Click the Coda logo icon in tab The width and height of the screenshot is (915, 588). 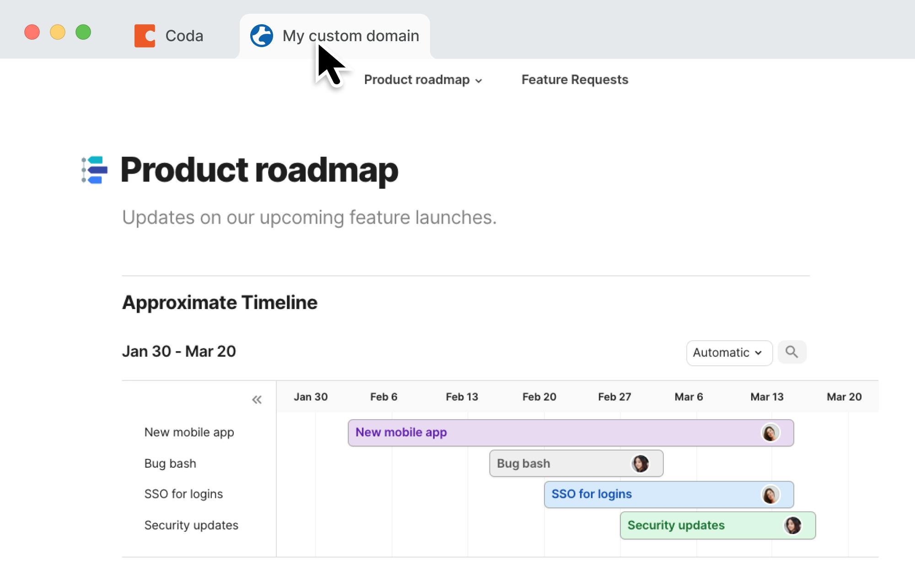coord(145,36)
